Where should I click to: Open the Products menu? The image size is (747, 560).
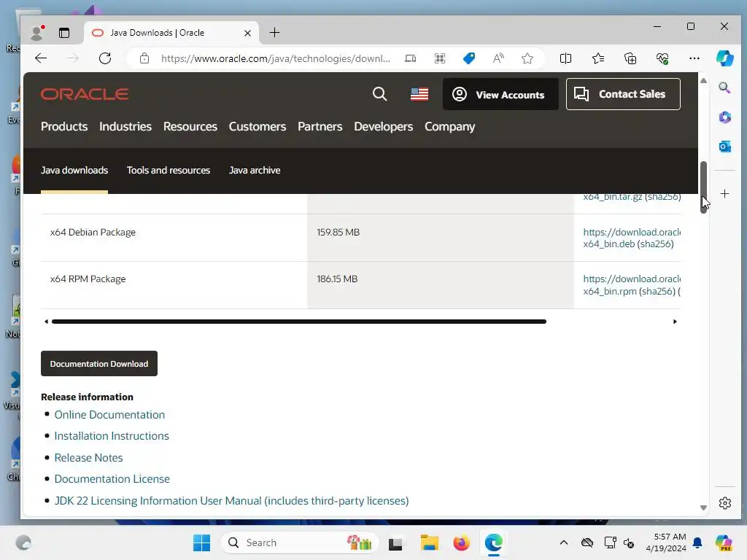click(64, 127)
